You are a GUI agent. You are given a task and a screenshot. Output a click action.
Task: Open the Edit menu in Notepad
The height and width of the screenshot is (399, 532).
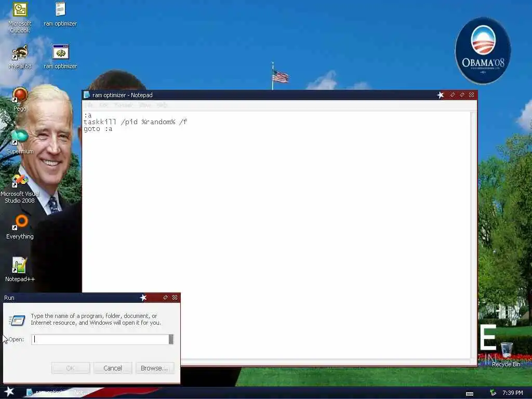(104, 105)
